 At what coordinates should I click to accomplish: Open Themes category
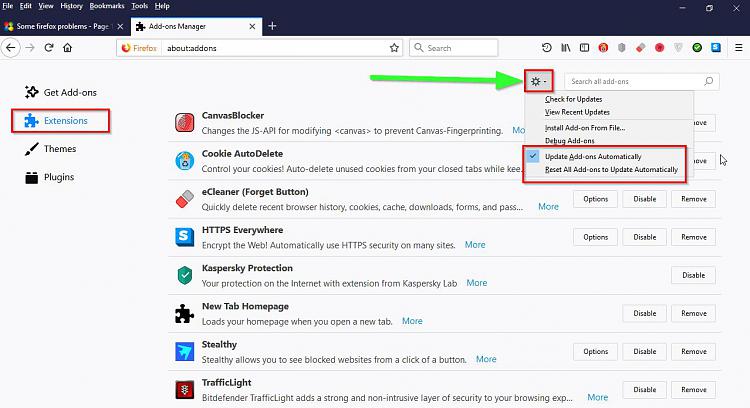pos(50,149)
